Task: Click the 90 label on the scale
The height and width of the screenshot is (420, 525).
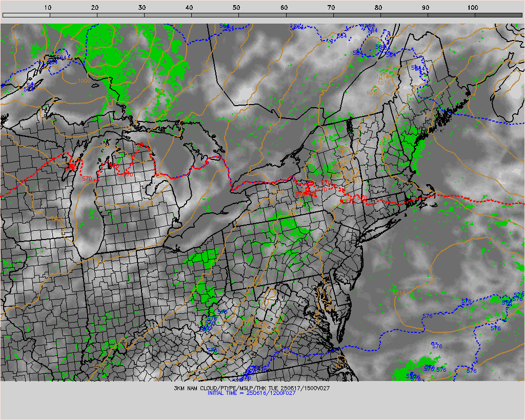Action: 426,8
